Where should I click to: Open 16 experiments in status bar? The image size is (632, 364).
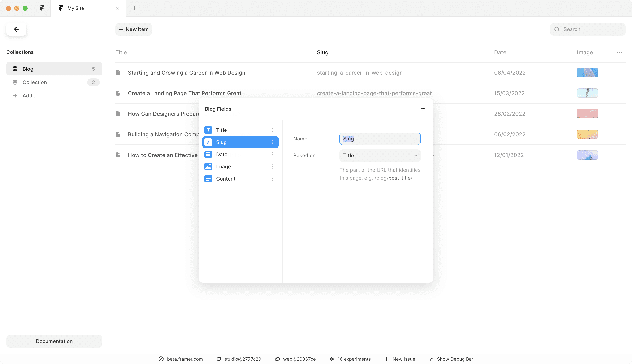[350, 359]
